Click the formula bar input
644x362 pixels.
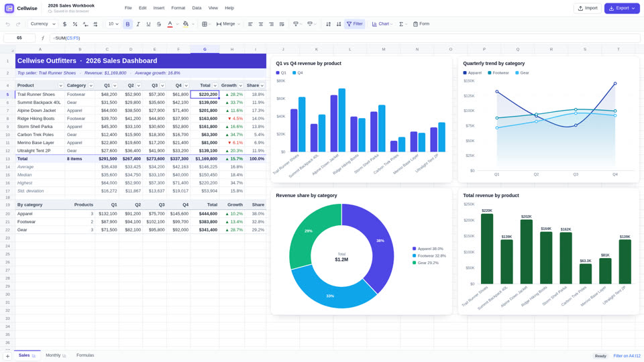(345, 38)
